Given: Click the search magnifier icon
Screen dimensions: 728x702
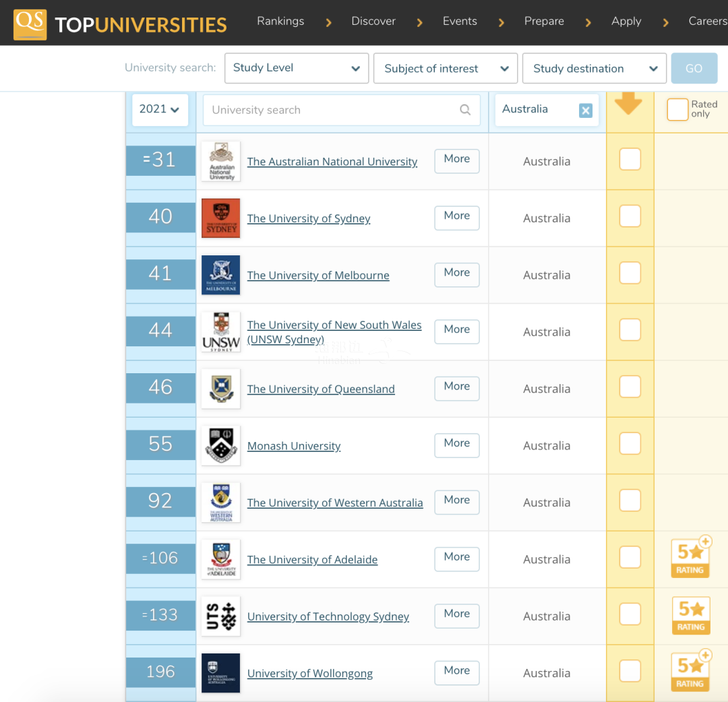Looking at the screenshot, I should click(x=464, y=110).
